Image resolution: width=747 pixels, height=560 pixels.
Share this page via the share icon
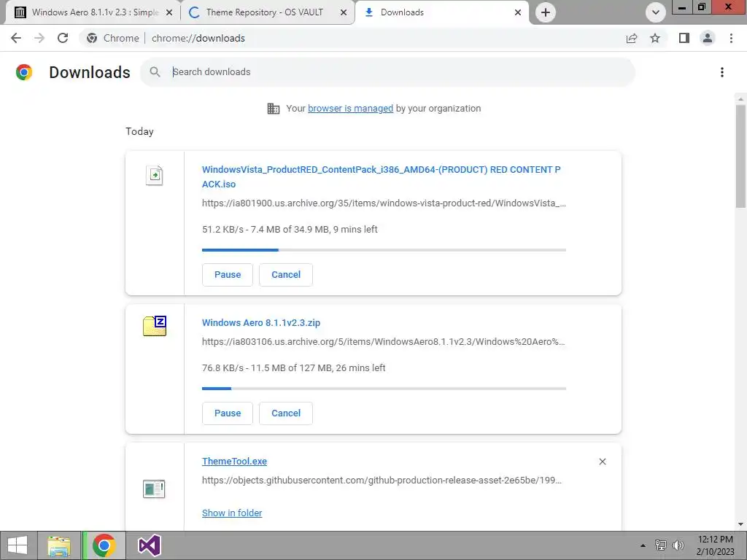point(632,38)
